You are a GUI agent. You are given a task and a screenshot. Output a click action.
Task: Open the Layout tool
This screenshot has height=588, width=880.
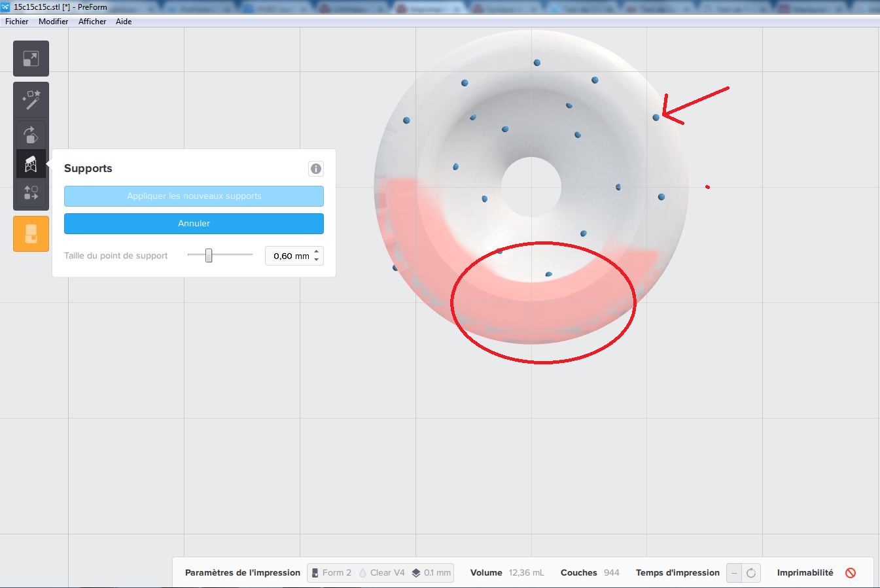tap(31, 193)
